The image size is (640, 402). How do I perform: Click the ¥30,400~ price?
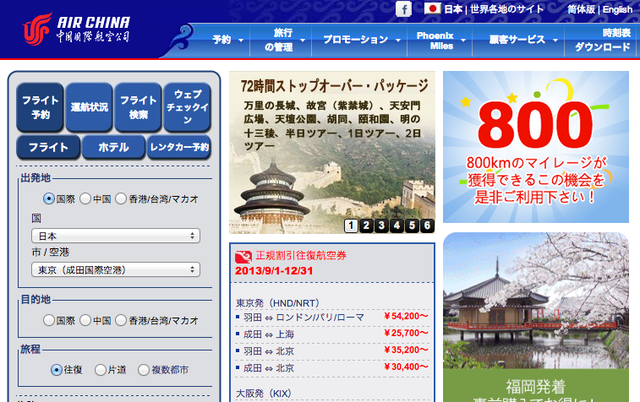coord(406,367)
